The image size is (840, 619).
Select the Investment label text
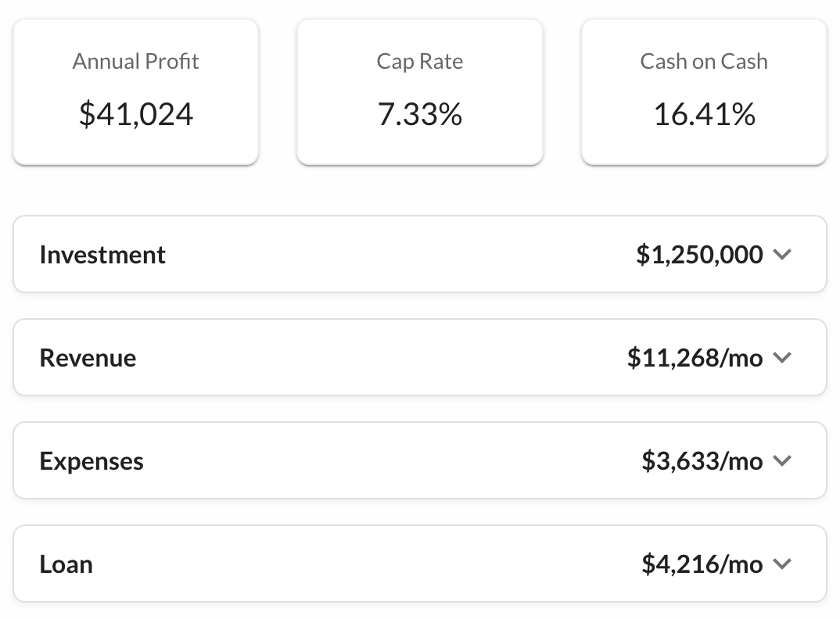coord(102,254)
